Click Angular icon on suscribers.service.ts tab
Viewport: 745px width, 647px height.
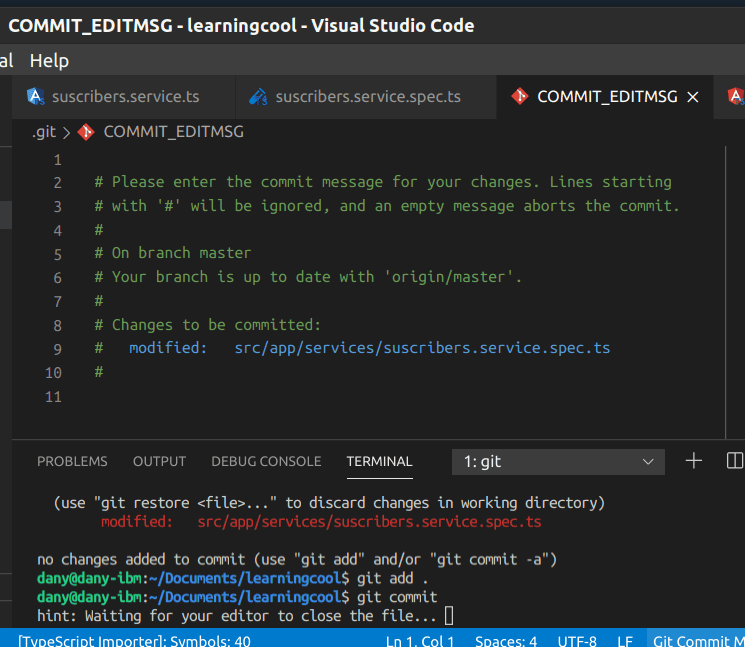[x=36, y=97]
